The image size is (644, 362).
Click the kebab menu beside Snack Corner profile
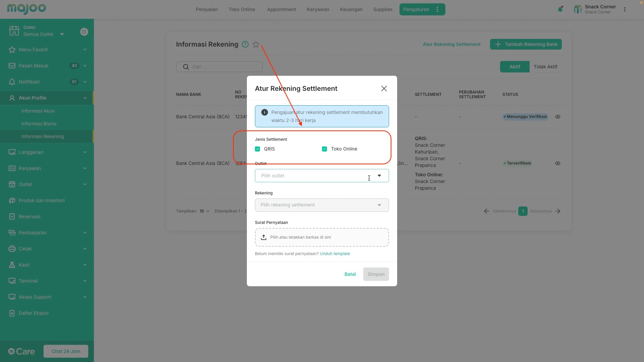pyautogui.click(x=625, y=9)
